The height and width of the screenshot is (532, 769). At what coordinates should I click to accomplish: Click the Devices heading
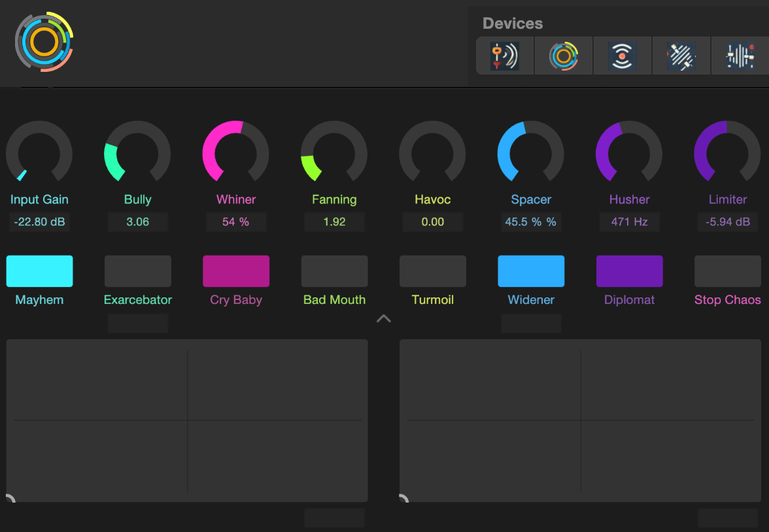coord(513,23)
